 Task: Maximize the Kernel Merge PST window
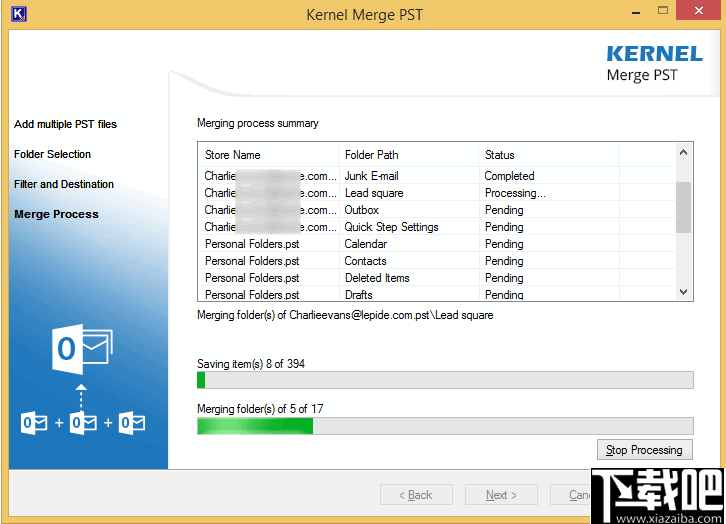click(663, 11)
